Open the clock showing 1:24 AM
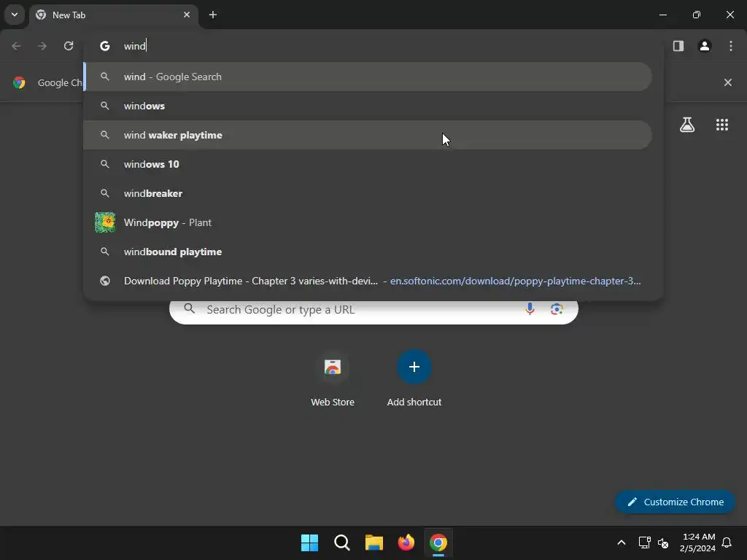Screen dimensions: 747x560 (697, 542)
